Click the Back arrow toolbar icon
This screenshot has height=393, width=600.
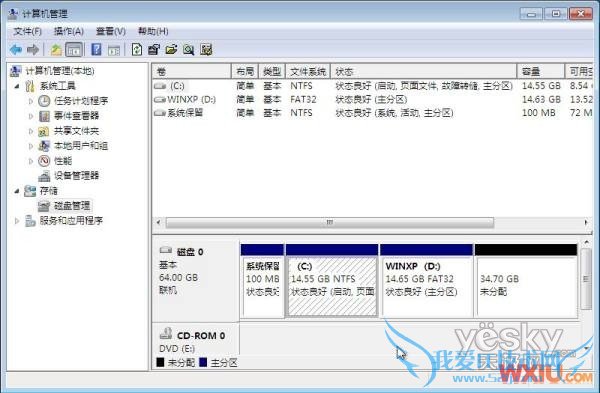(16, 50)
